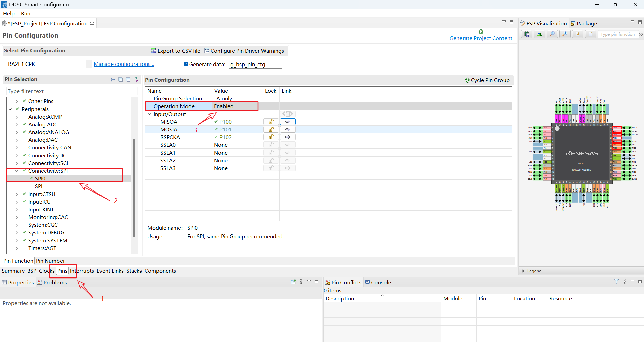The width and height of the screenshot is (644, 342).
Task: Click the rotate package view icon
Action: coord(539,34)
